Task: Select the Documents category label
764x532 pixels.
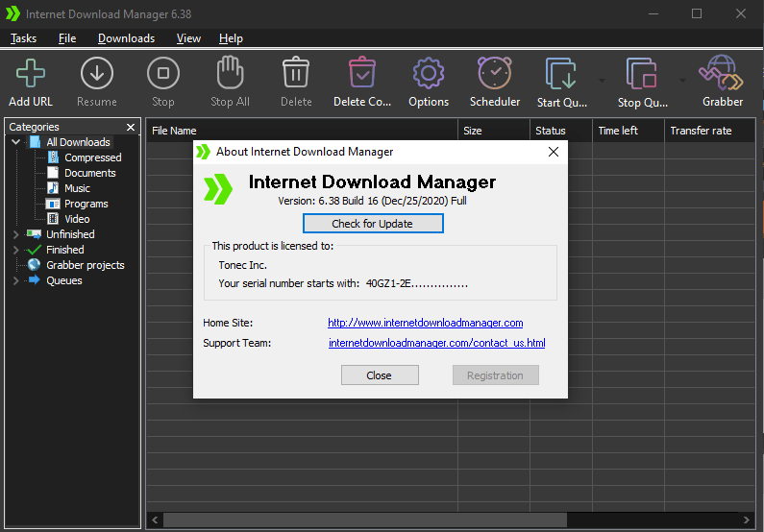Action: 90,173
